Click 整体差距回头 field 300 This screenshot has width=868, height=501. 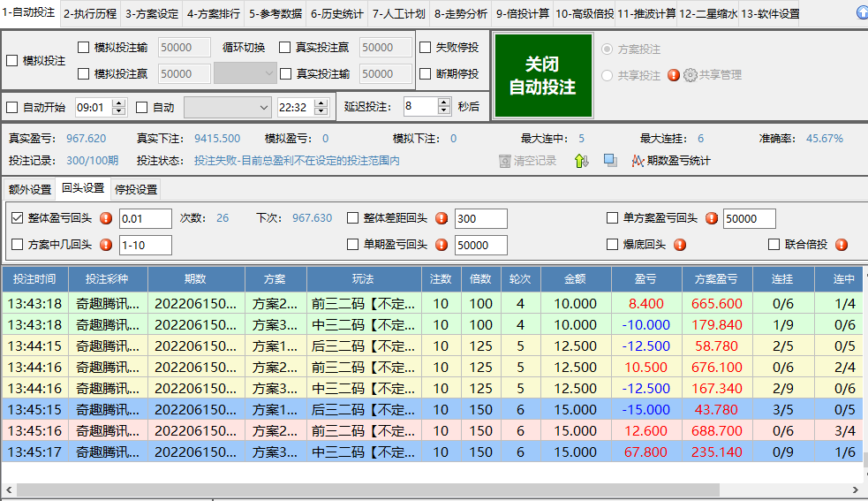click(x=481, y=218)
